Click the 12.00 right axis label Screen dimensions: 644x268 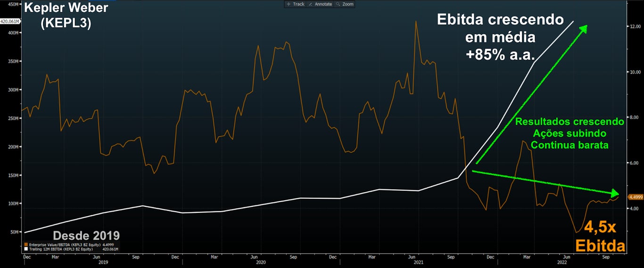[635, 26]
